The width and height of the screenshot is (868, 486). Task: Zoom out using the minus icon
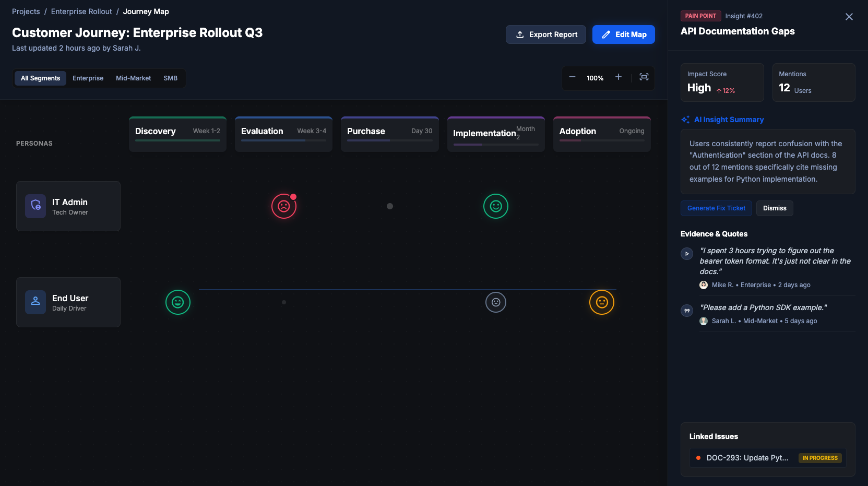point(572,77)
